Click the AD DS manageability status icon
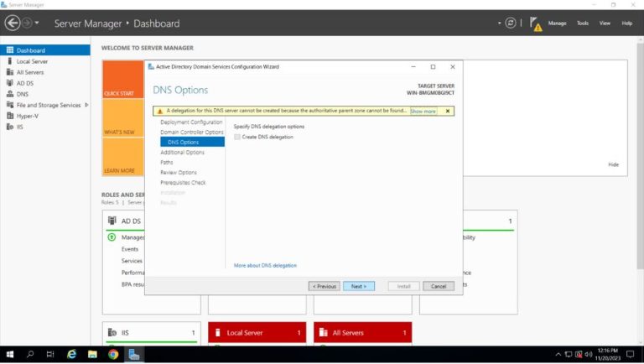The height and width of the screenshot is (364, 644). coord(112,237)
